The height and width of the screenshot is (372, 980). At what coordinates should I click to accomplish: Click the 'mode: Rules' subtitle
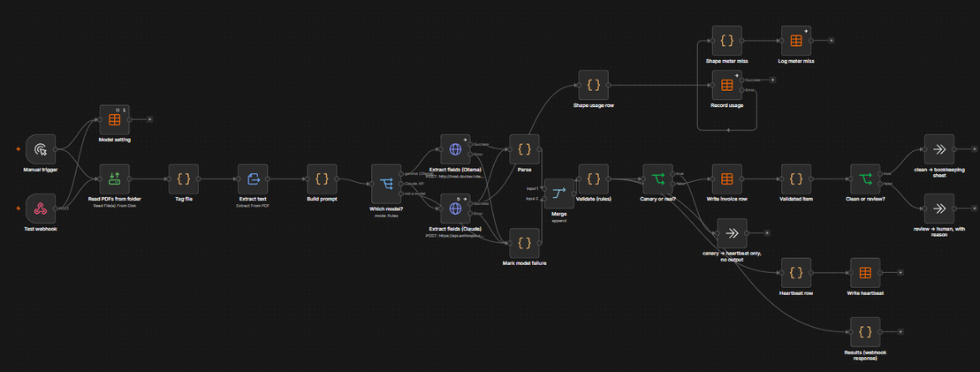tap(386, 215)
